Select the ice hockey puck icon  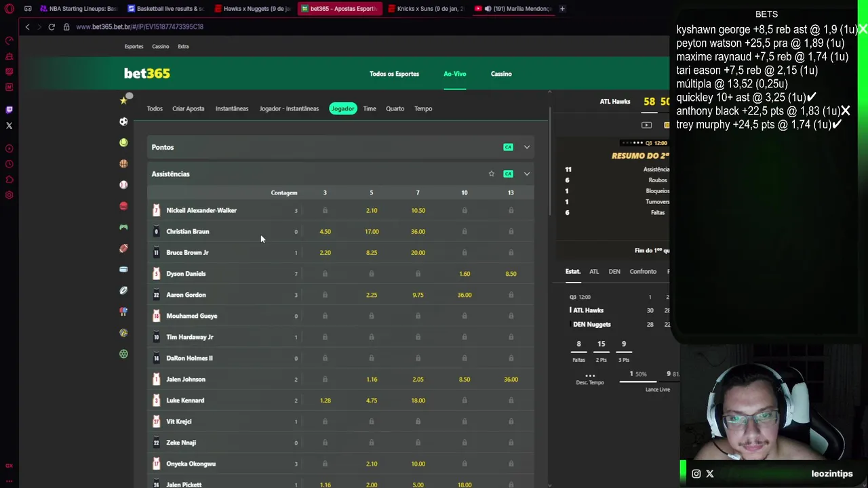point(123,269)
